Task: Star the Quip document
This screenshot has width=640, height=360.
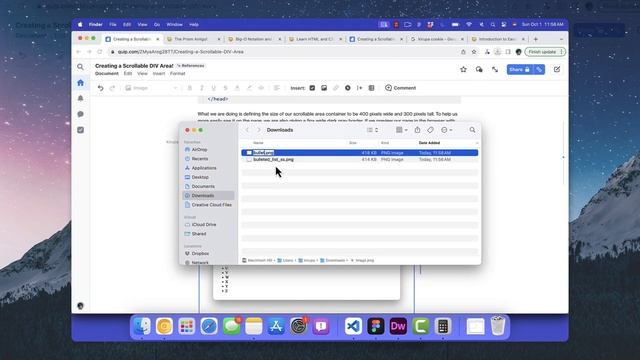Action: tap(463, 69)
